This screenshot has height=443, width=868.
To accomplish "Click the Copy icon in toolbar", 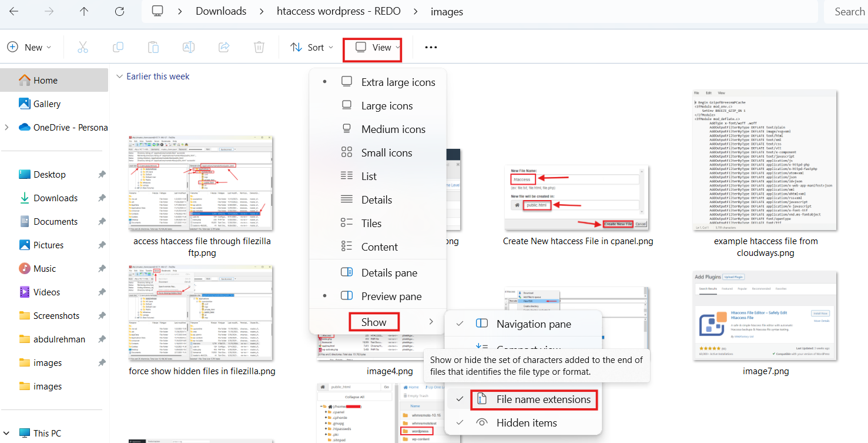I will click(x=118, y=47).
